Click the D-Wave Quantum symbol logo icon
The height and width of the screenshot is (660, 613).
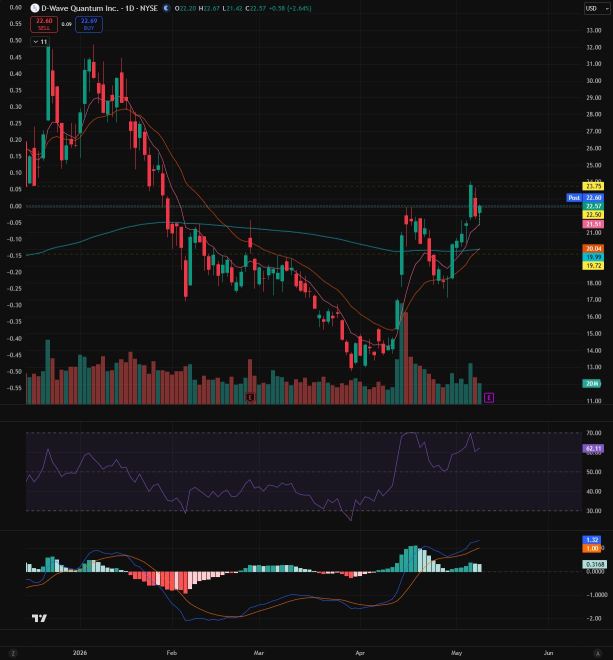35,8
